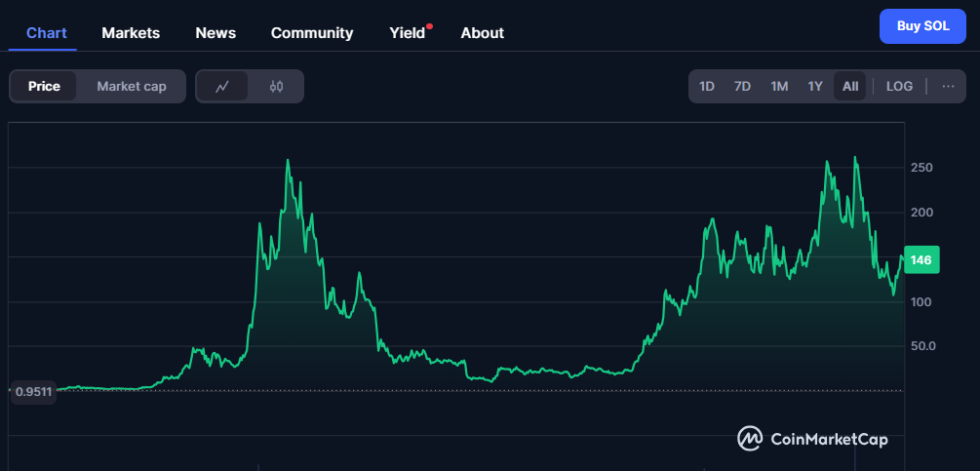
Task: Select the Price toggle
Action: [44, 86]
